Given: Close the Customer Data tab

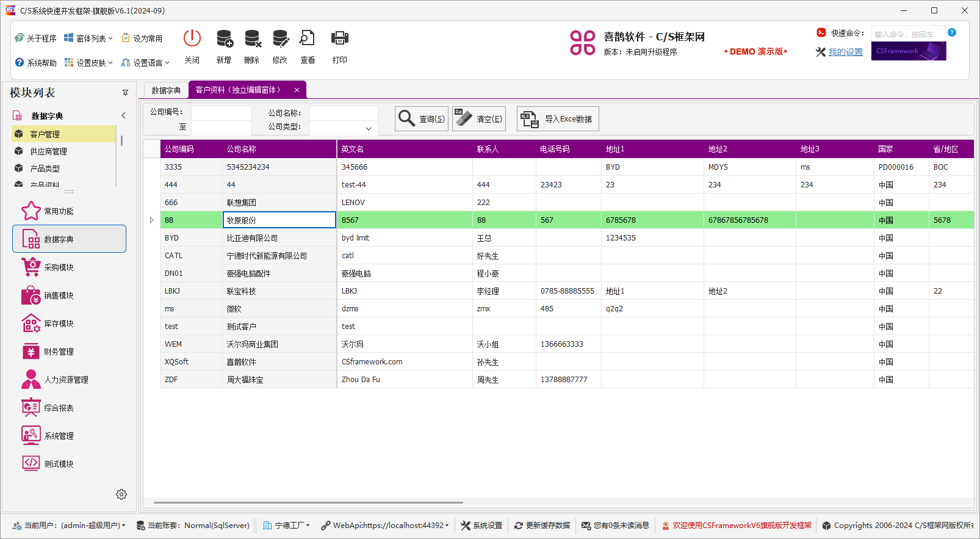Looking at the screenshot, I should tap(297, 90).
